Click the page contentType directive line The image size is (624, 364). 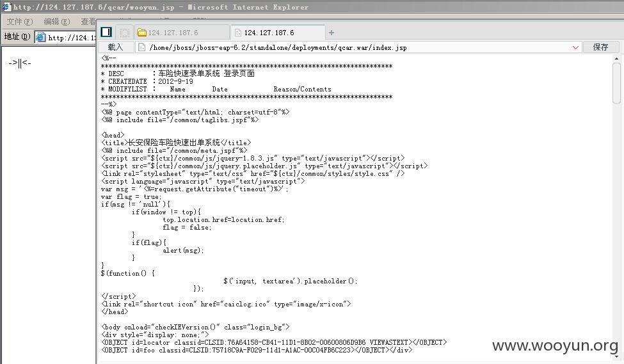(x=195, y=112)
